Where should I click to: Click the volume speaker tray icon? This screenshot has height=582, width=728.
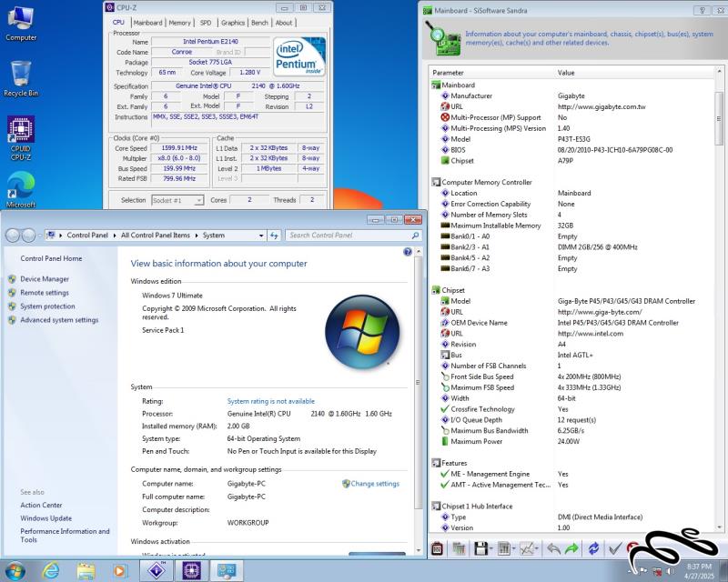click(671, 570)
